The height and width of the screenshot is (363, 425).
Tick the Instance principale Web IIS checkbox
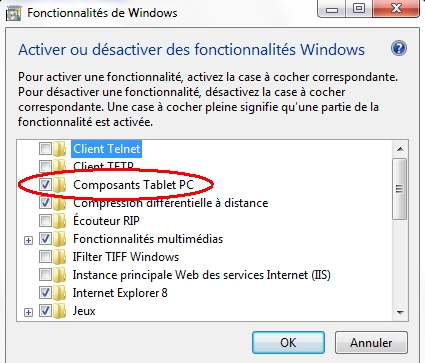point(45,274)
